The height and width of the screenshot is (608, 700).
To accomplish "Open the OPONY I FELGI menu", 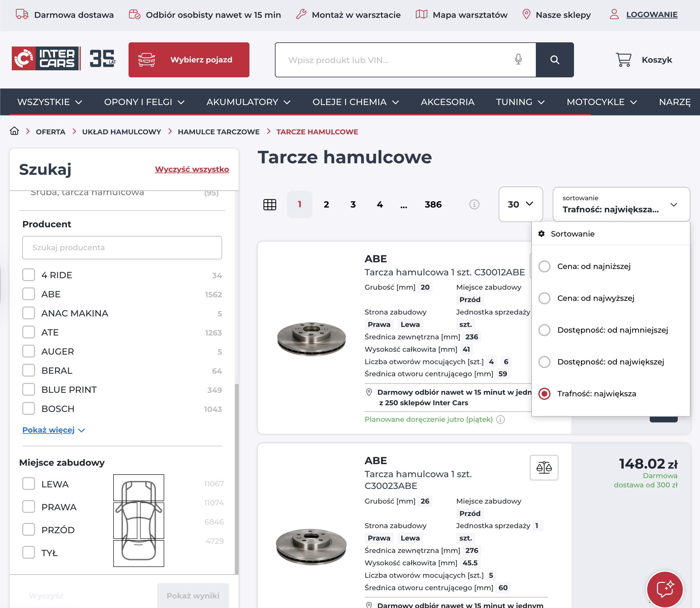I will click(144, 102).
